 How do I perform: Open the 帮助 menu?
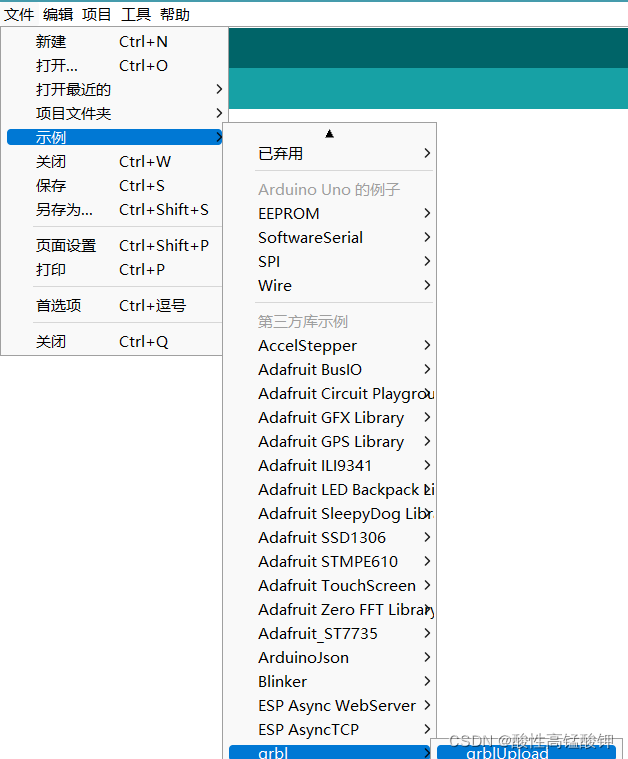(x=175, y=15)
